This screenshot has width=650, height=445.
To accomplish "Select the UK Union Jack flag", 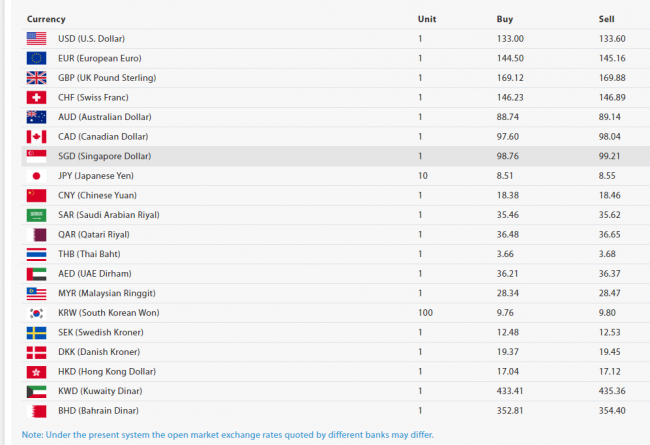I will tap(36, 77).
